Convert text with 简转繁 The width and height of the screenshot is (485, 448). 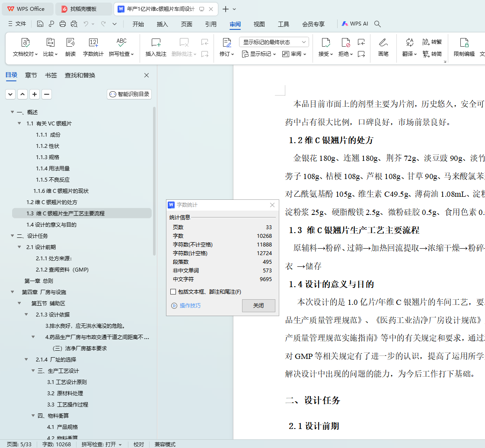pyautogui.click(x=432, y=42)
